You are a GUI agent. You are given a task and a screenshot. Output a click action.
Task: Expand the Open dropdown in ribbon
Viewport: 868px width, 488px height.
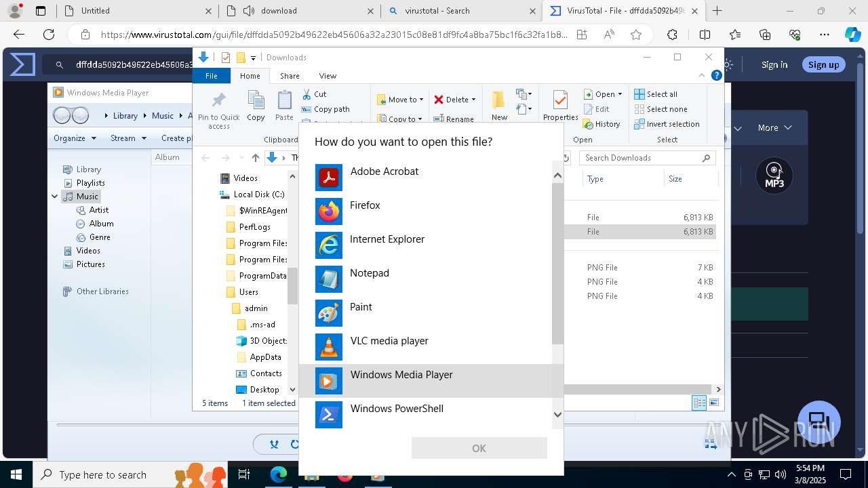point(602,94)
